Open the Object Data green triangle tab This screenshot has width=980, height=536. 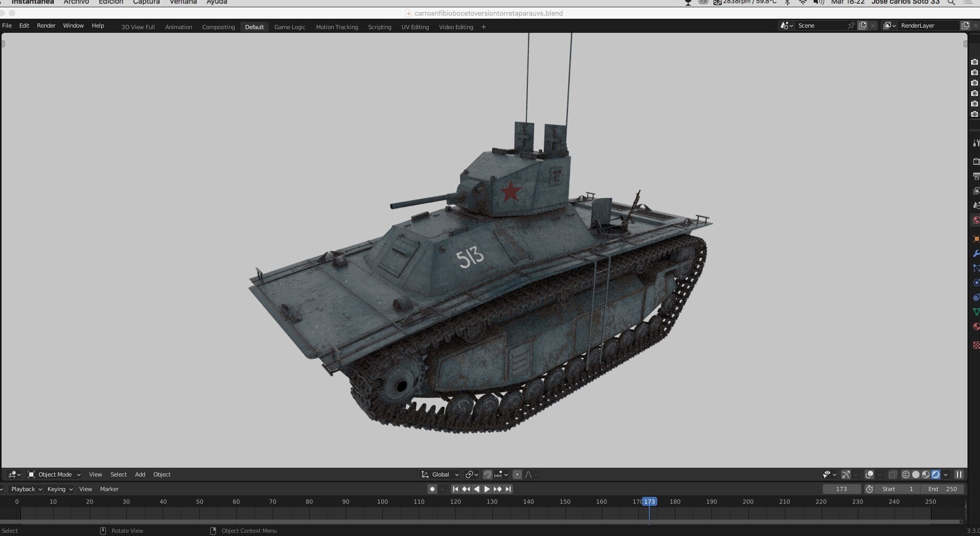click(976, 312)
